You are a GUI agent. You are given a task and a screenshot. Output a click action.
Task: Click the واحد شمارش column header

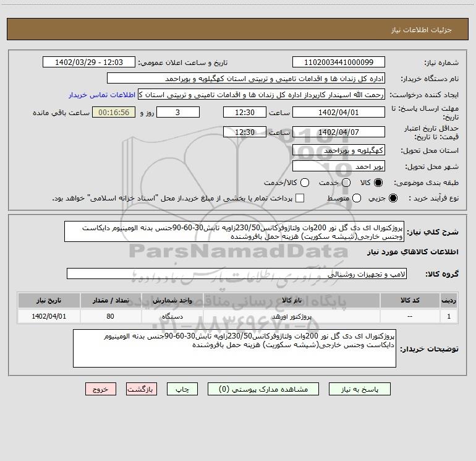pyautogui.click(x=172, y=300)
